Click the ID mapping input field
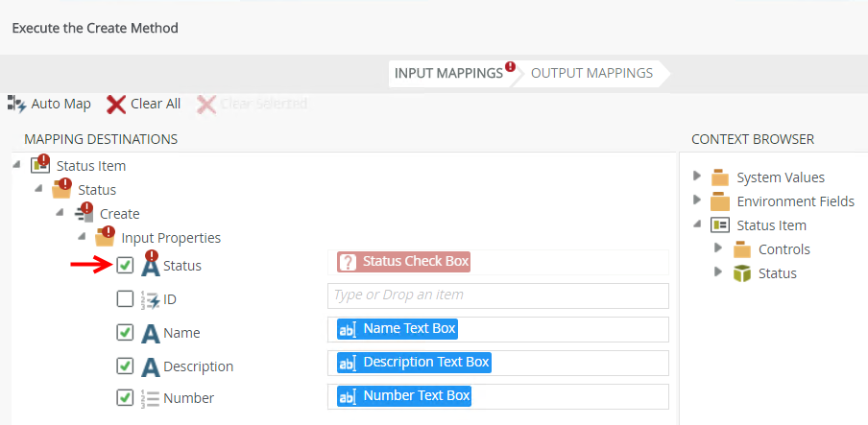This screenshot has height=425, width=868. click(x=497, y=295)
